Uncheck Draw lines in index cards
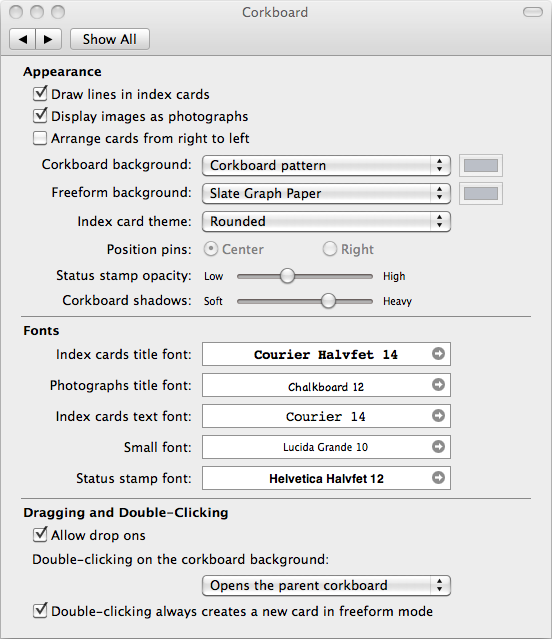552x639 pixels. pos(40,94)
